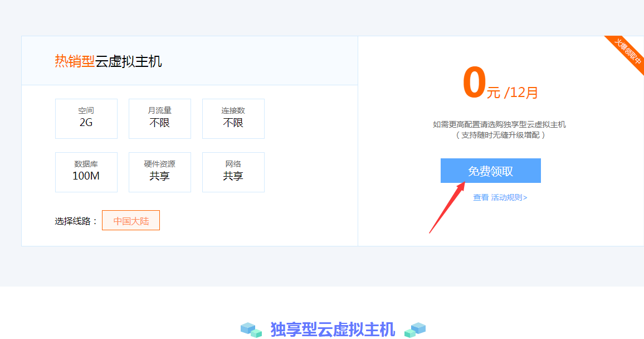Click the 月流量 不限 spec card
This screenshot has height=339, width=644.
pyautogui.click(x=159, y=118)
